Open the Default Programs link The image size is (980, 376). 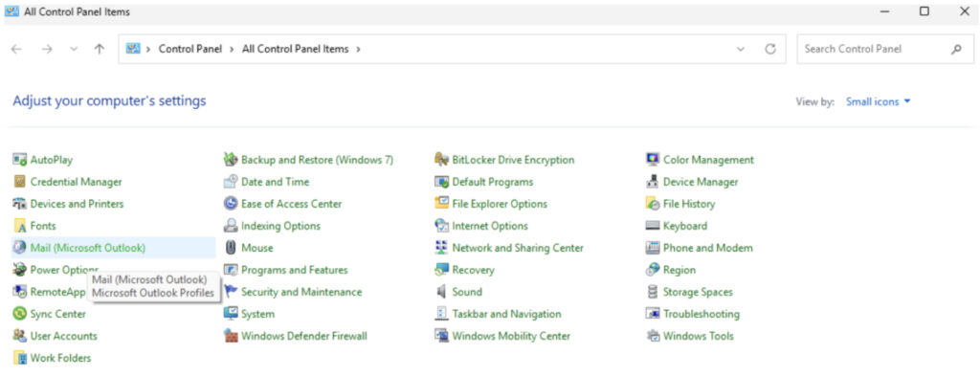click(493, 182)
